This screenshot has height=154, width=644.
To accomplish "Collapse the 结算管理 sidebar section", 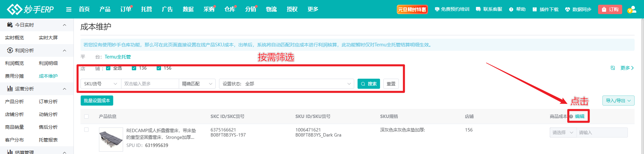I will [64, 152].
